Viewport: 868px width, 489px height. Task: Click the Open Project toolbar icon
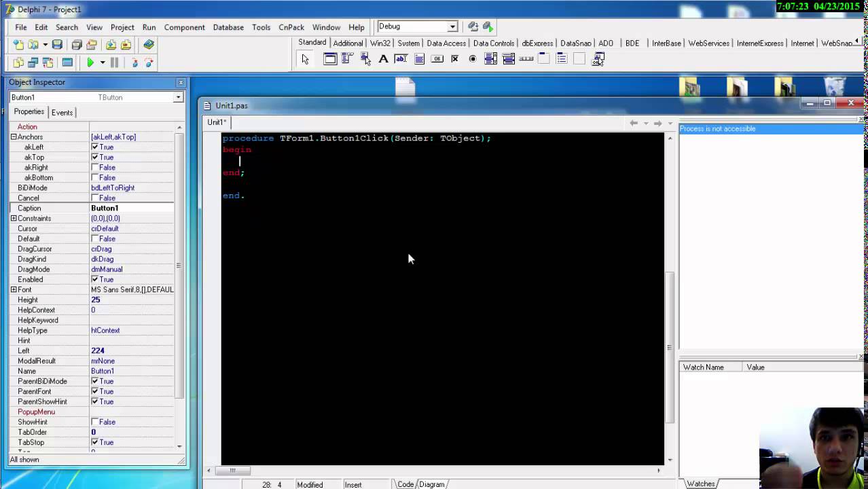92,45
